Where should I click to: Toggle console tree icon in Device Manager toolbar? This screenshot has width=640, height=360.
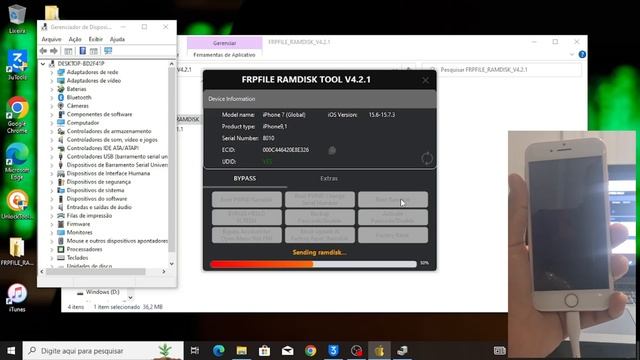pyautogui.click(x=68, y=51)
